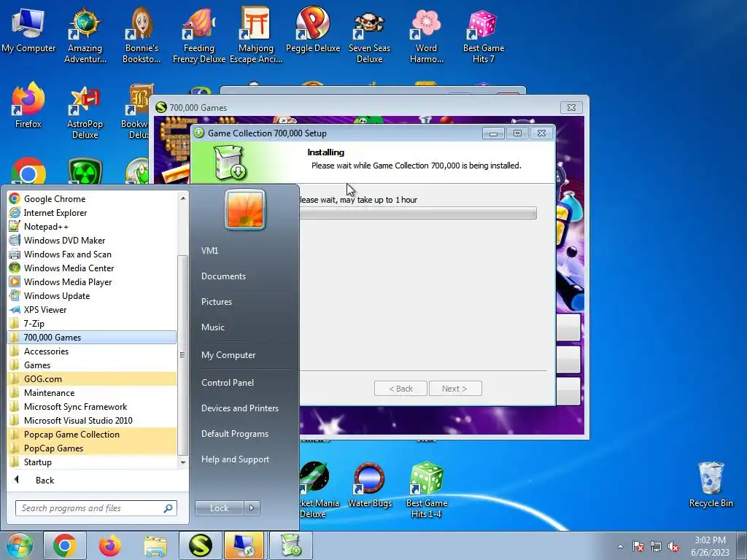Open Firefox from the taskbar
Screen dimensions: 747x560
coord(109,545)
